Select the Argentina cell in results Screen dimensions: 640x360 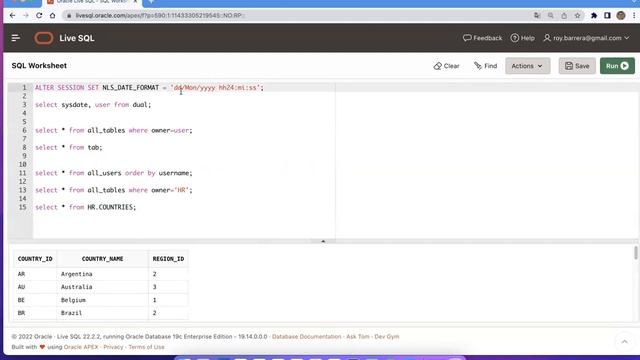click(x=102, y=274)
